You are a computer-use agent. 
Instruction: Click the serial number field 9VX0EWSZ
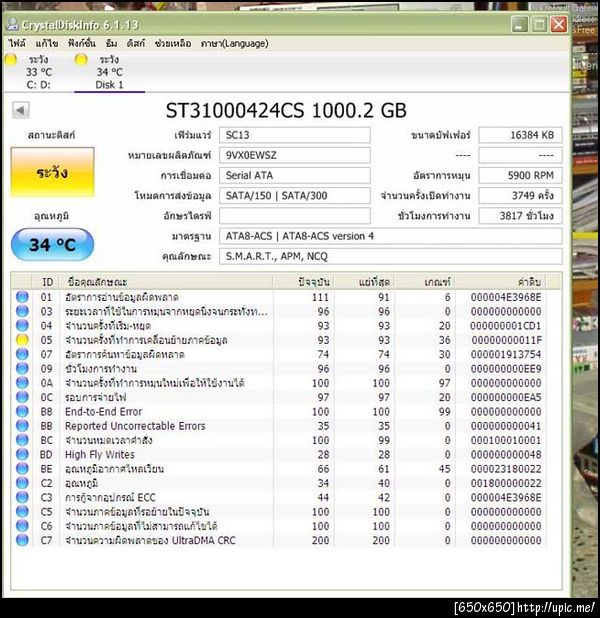tap(294, 155)
